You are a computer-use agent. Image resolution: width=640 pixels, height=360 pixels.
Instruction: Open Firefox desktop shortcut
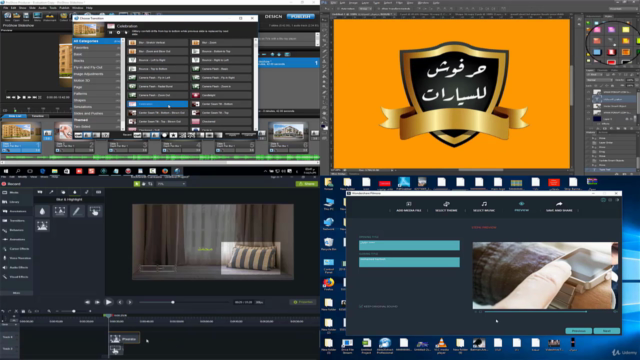(x=329, y=284)
